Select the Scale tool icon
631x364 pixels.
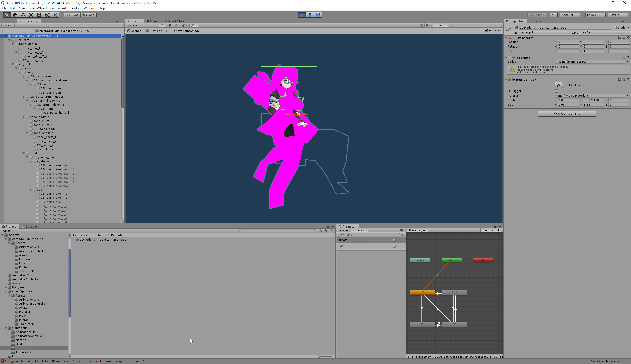[31, 15]
